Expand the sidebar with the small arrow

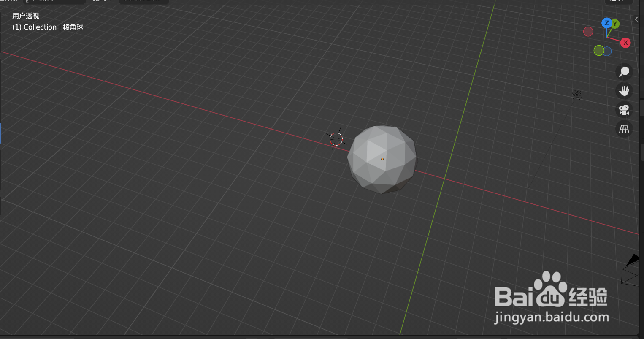636,19
